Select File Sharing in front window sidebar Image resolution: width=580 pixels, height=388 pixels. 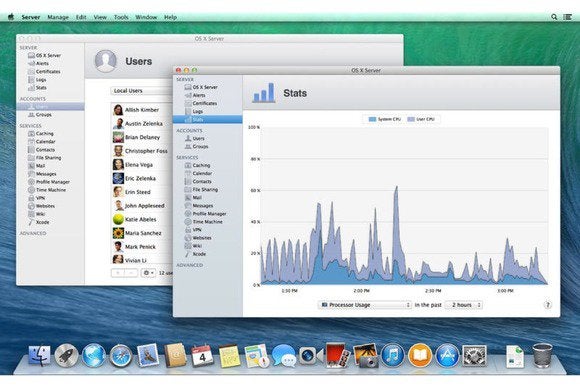[208, 189]
